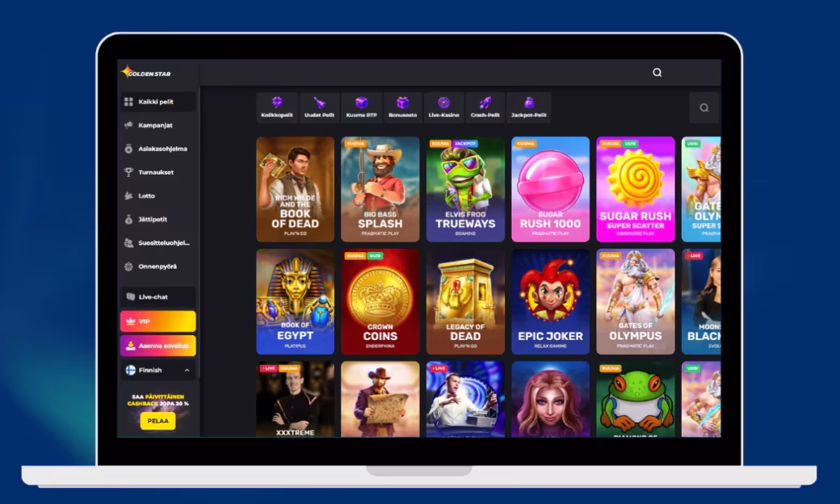
Task: Show the Jackpot-Pelit category
Action: (x=528, y=107)
